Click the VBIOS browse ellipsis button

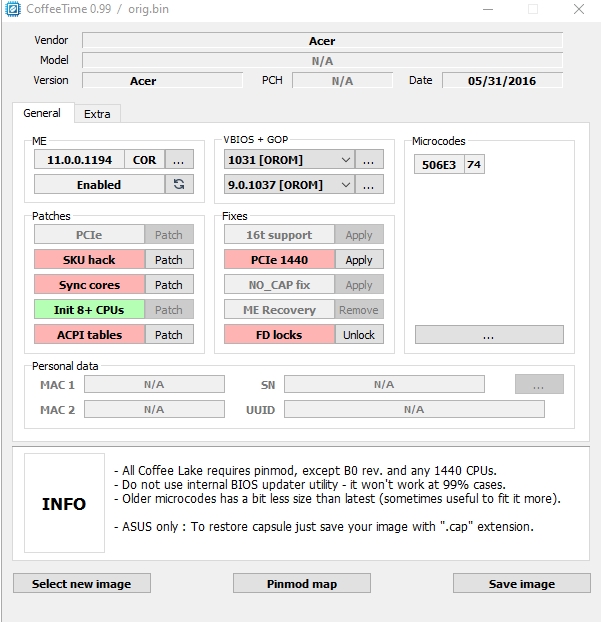369,159
